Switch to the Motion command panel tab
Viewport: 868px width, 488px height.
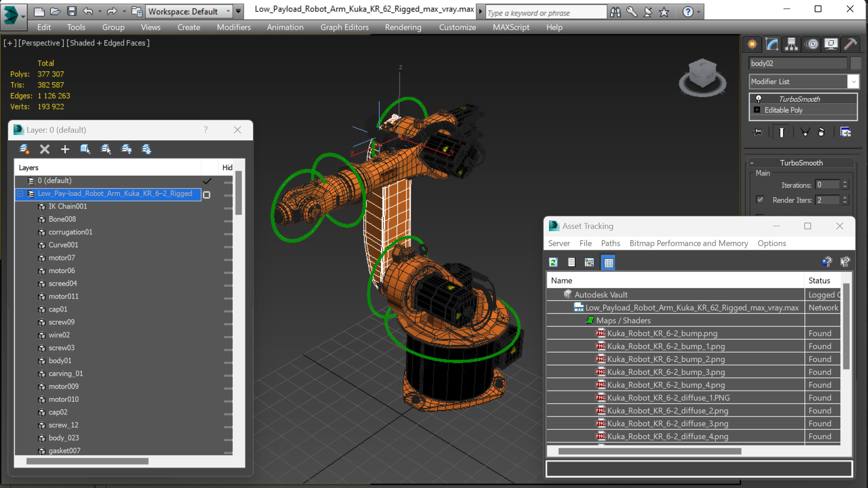click(x=812, y=44)
